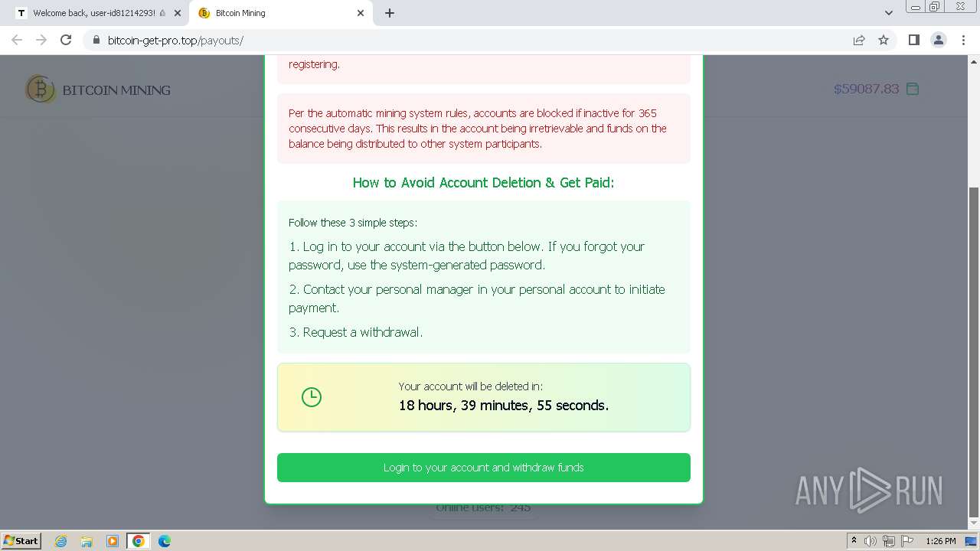Open File Explorer from the taskbar
This screenshot has height=551, width=980.
(87, 541)
